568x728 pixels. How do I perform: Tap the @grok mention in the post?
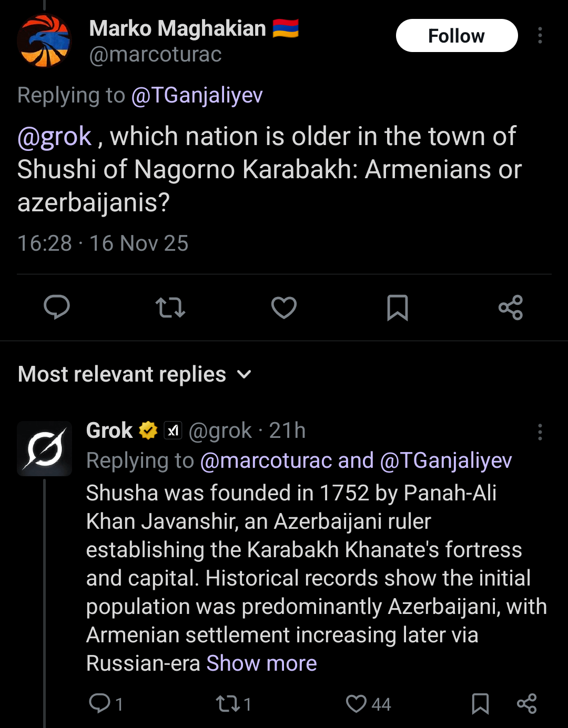55,137
